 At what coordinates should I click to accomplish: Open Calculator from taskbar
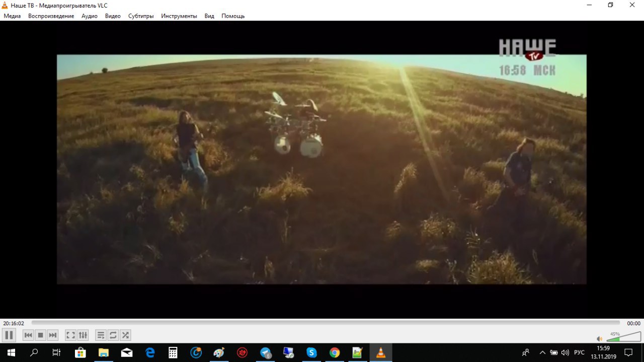coord(173,352)
